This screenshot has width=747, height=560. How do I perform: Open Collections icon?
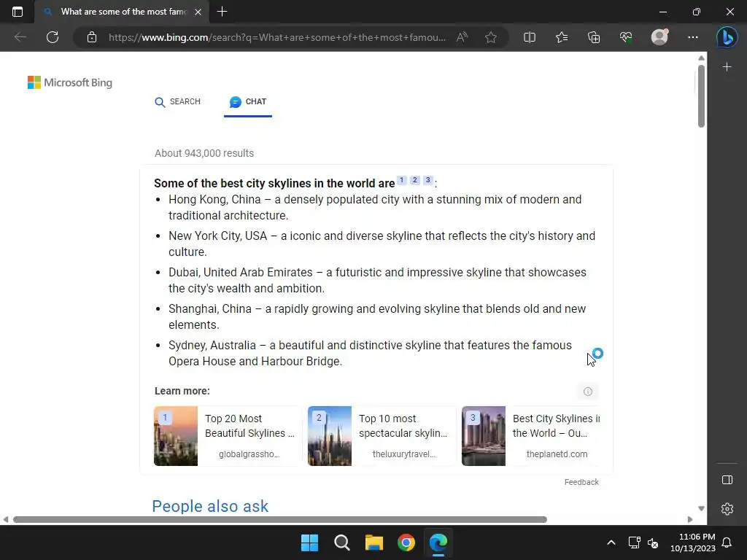click(594, 37)
